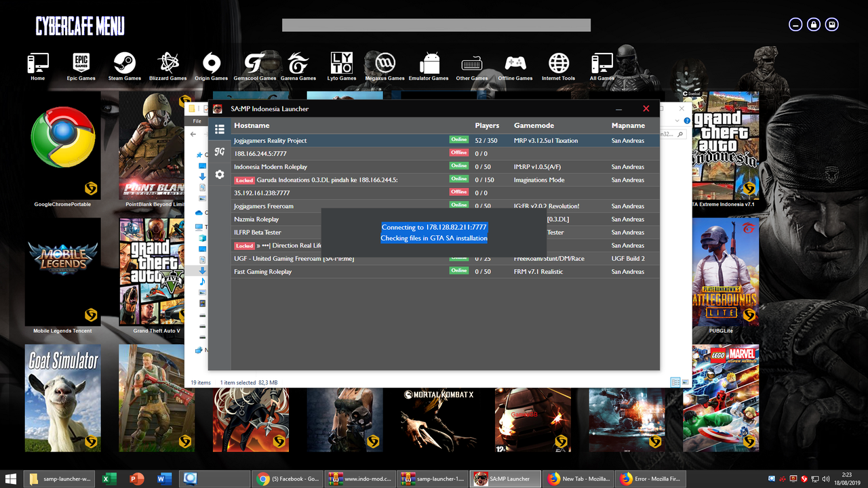Launch Goat Simulator thumbnail

point(62,398)
